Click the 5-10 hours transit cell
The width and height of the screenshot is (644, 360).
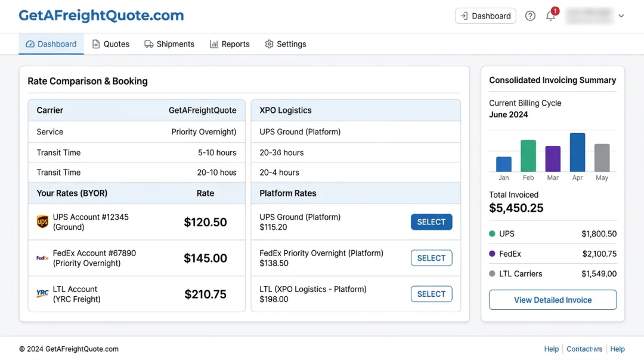tap(217, 153)
